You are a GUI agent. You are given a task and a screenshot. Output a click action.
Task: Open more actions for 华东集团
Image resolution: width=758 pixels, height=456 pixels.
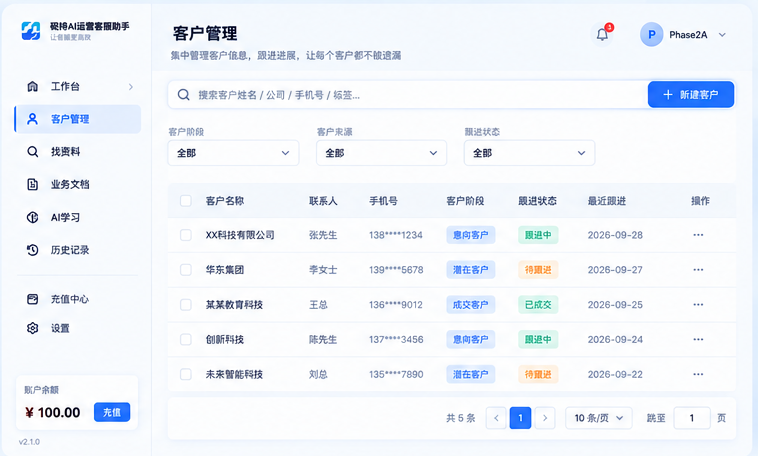tap(698, 270)
